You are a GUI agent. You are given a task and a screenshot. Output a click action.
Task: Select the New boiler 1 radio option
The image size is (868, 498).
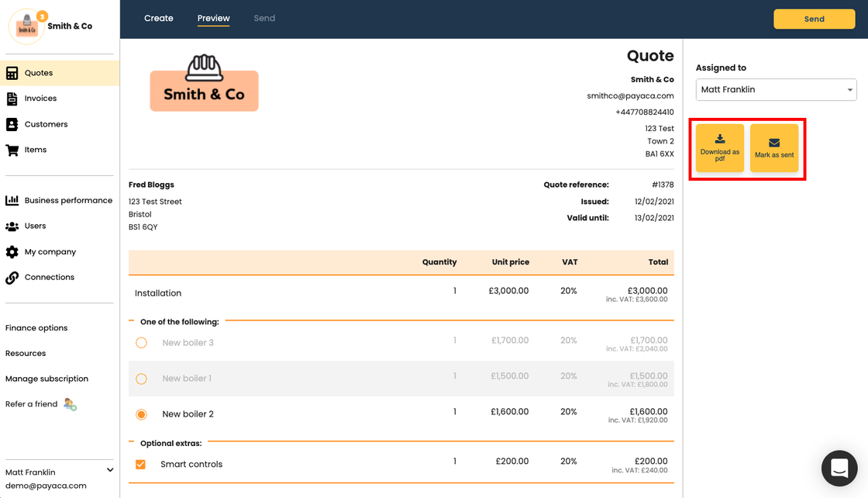(141, 379)
